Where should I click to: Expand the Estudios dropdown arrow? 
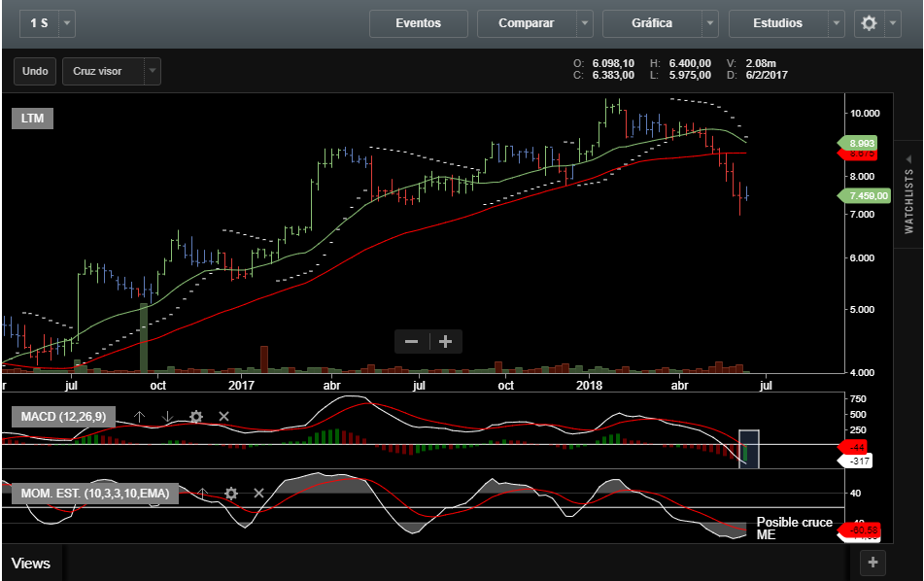click(837, 23)
